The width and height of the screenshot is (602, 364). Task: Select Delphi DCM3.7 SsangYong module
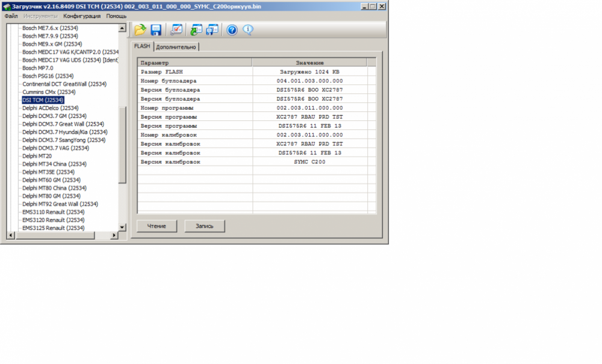click(x=64, y=140)
